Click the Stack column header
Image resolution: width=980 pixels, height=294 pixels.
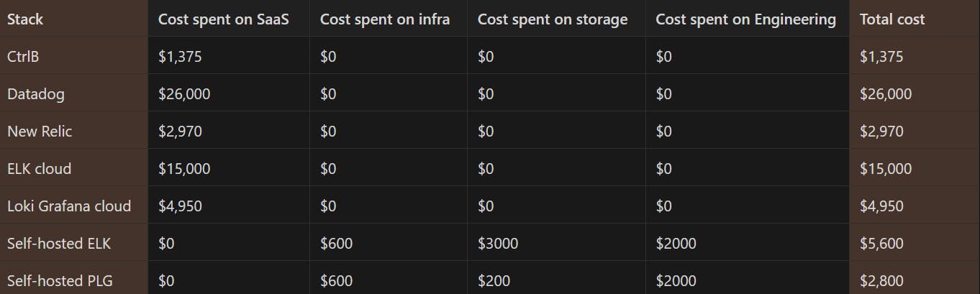25,19
